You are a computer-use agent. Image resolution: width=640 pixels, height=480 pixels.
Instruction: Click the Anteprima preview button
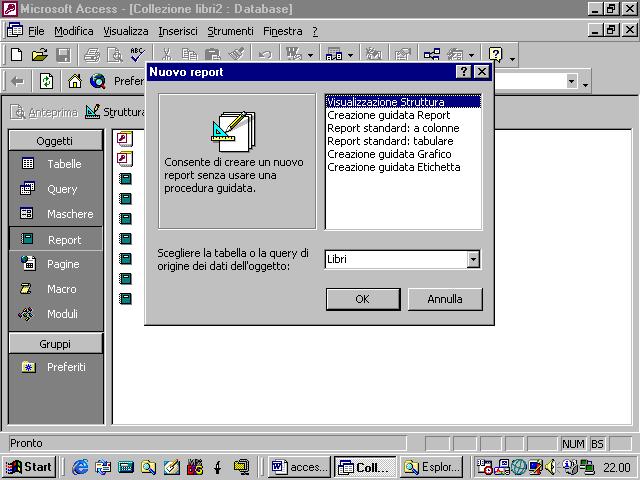[x=44, y=112]
